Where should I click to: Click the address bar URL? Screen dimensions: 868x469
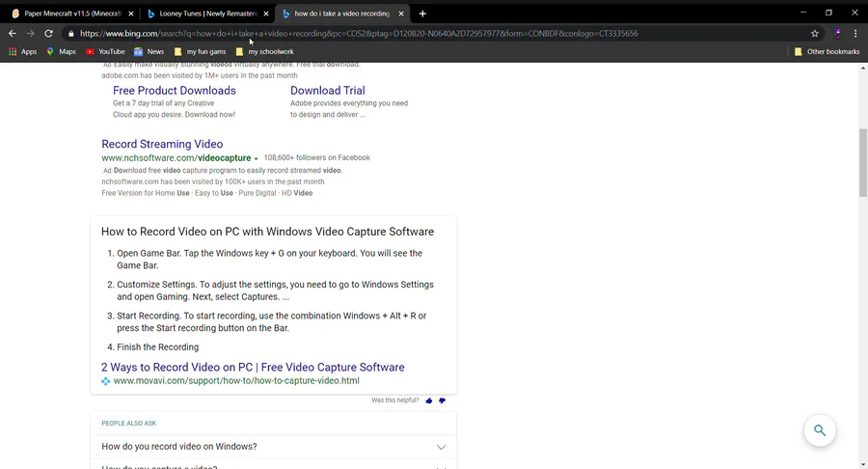(x=359, y=33)
